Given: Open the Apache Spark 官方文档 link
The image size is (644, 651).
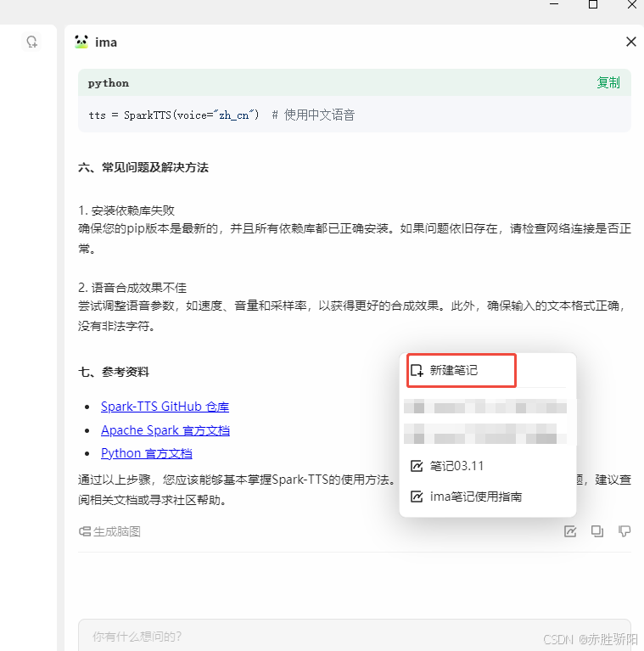Looking at the screenshot, I should 165,430.
